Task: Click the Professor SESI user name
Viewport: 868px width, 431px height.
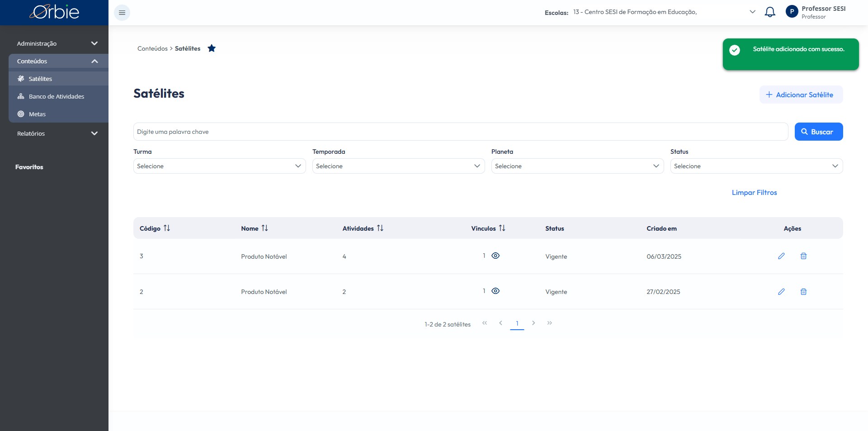Action: pos(823,9)
